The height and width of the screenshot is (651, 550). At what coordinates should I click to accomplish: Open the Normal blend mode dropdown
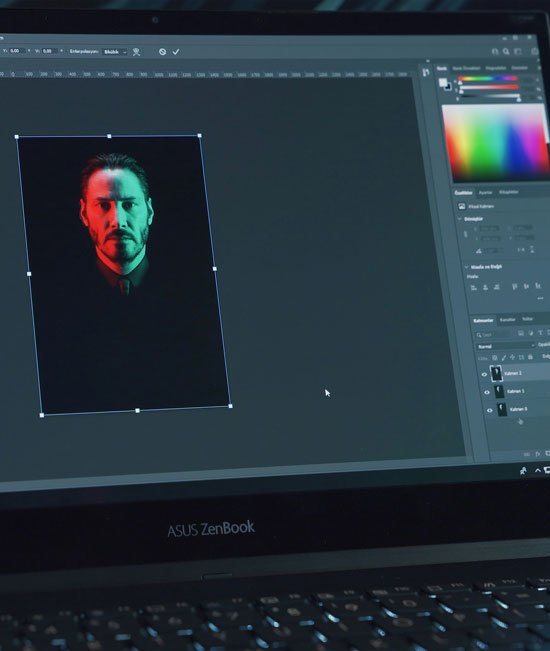505,346
